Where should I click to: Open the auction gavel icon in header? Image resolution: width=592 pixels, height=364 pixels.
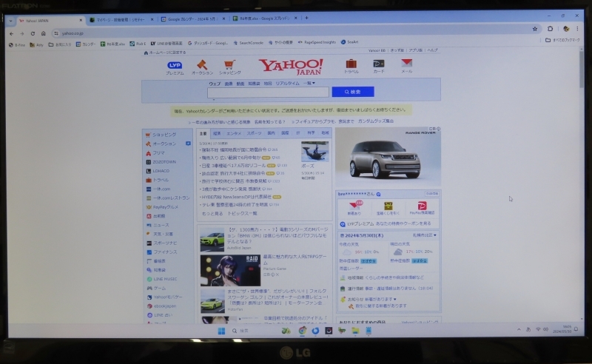(202, 64)
